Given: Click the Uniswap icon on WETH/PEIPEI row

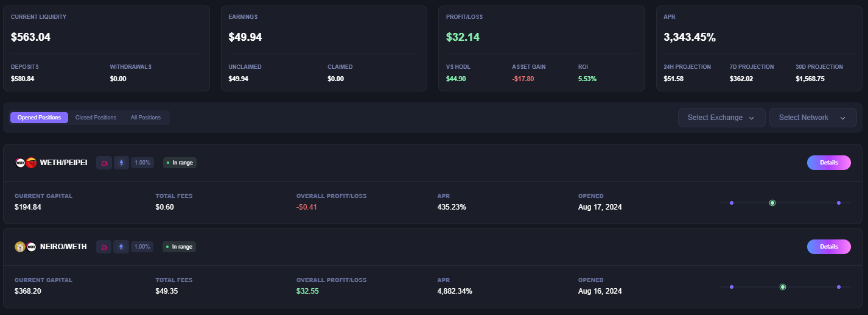Looking at the screenshot, I should click(x=104, y=163).
